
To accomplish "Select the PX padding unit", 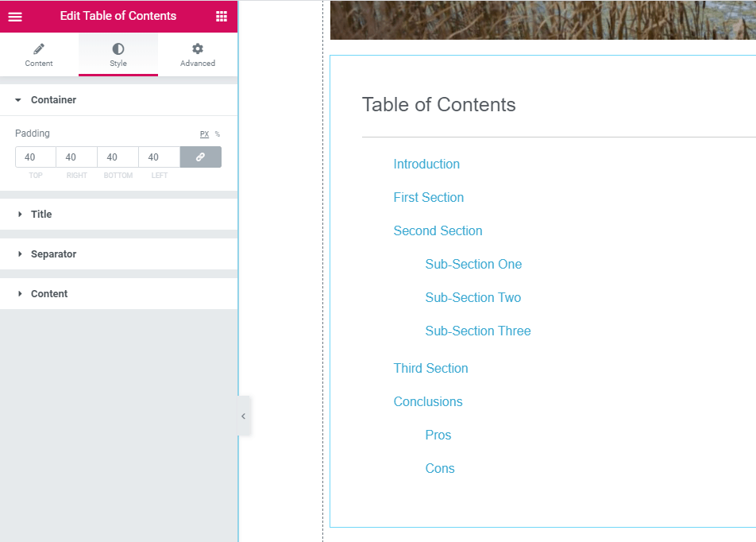I will pos(204,134).
